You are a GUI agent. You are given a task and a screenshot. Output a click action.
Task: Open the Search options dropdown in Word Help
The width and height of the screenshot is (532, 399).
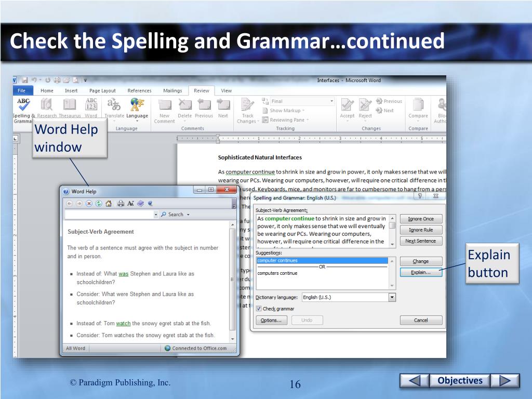click(188, 215)
